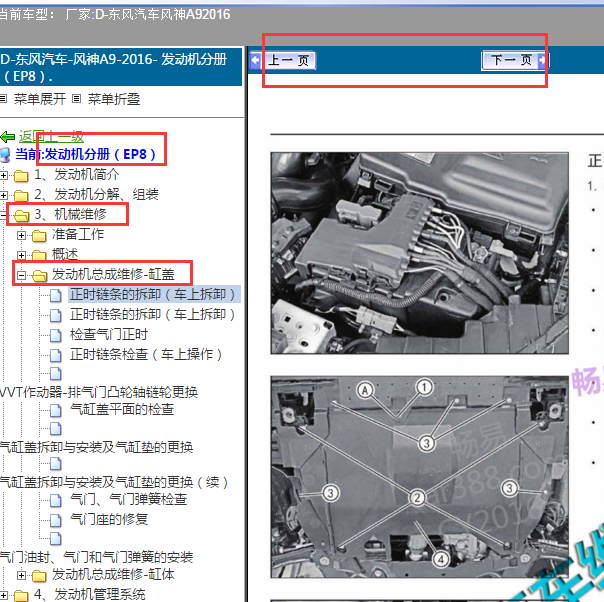Expand the 1、发动机简介 node
604x602 pixels.
[3, 175]
